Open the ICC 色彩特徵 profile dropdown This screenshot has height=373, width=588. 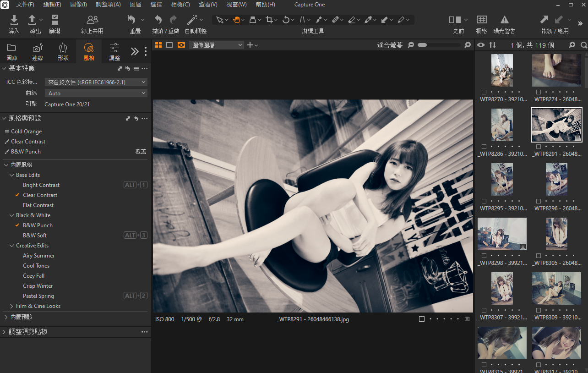96,82
